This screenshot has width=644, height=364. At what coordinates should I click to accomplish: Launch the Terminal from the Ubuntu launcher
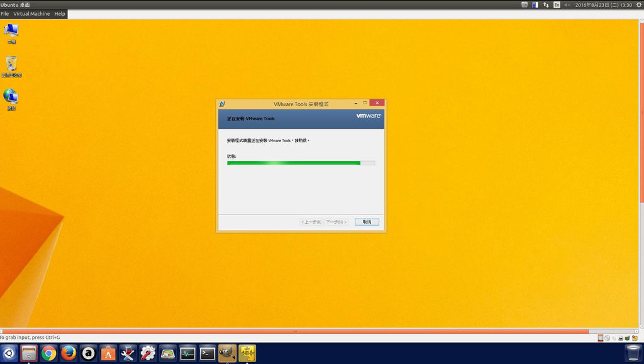pos(206,353)
